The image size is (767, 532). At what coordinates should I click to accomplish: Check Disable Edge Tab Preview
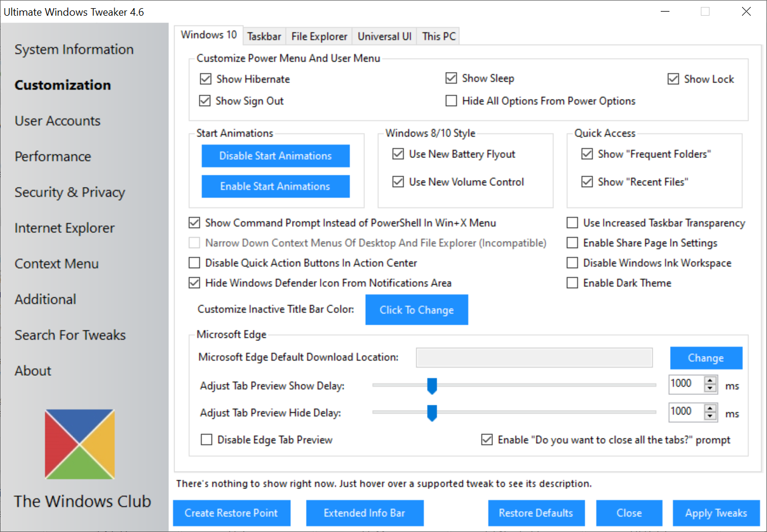(x=207, y=440)
